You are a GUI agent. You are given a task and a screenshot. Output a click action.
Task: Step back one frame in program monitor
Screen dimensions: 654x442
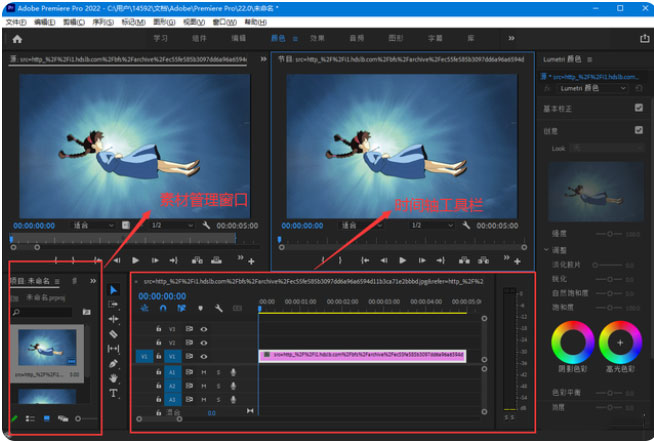(384, 260)
